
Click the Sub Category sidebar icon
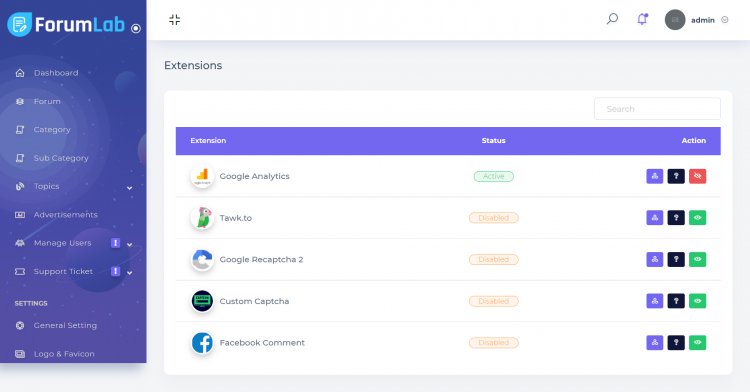pyautogui.click(x=20, y=158)
